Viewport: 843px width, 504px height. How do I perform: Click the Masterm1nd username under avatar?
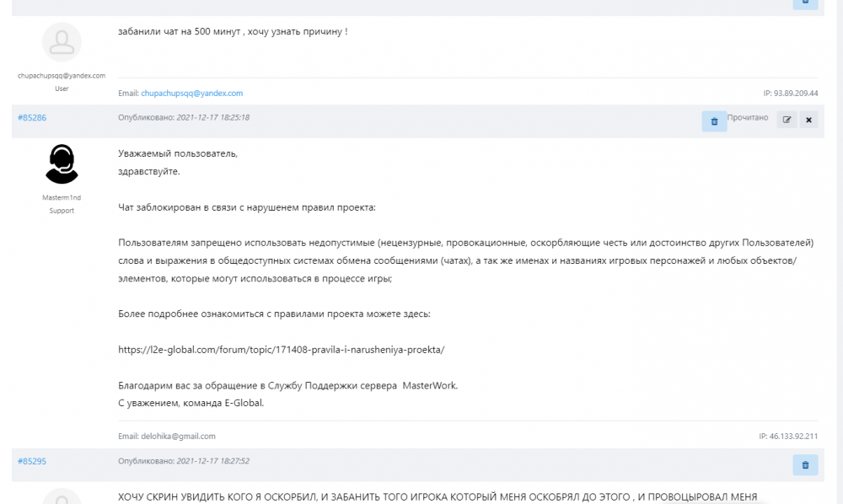tap(62, 197)
